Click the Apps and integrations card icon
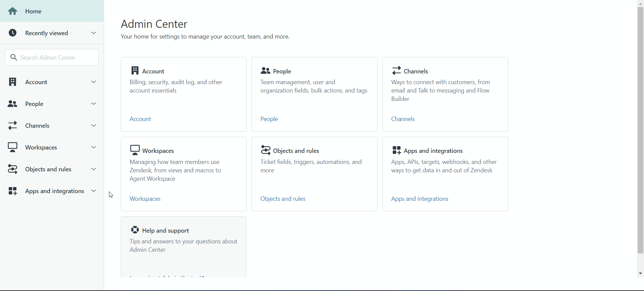The image size is (644, 291). (397, 150)
